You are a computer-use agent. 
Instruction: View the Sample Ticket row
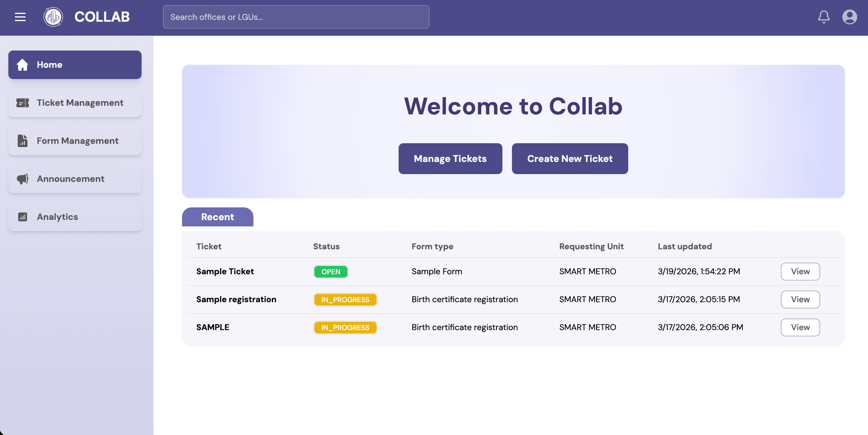tap(800, 271)
